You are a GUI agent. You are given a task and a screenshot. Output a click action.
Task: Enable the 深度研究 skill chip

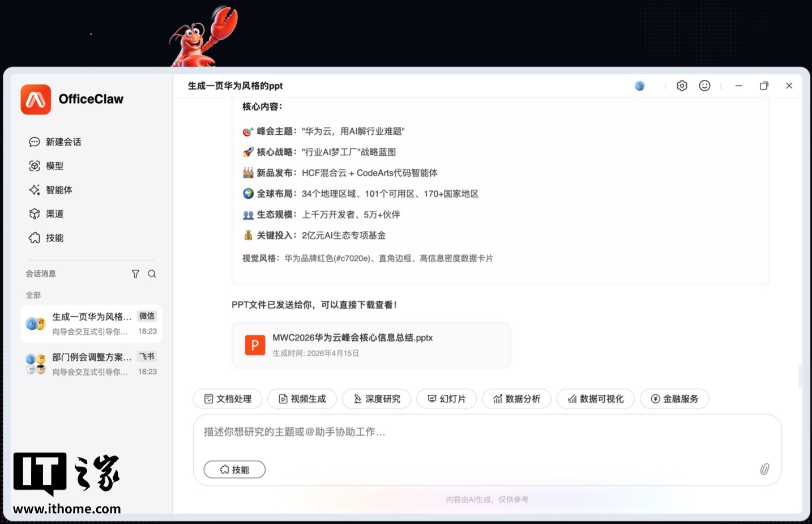[376, 399]
